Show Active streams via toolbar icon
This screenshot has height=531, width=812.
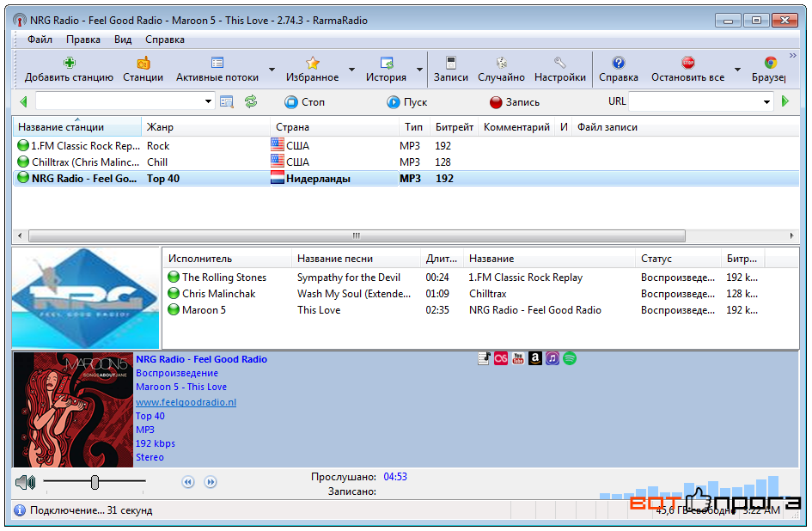tap(217, 64)
